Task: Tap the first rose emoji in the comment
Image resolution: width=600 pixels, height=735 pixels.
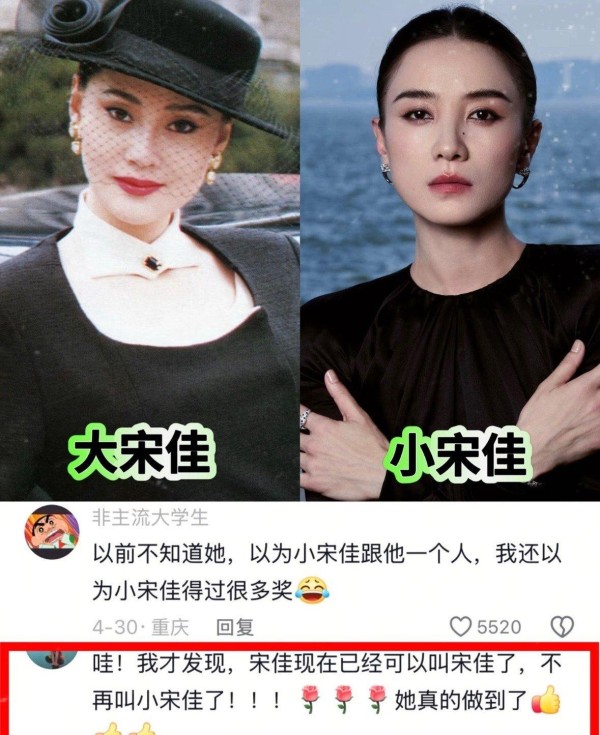Action: tap(309, 700)
